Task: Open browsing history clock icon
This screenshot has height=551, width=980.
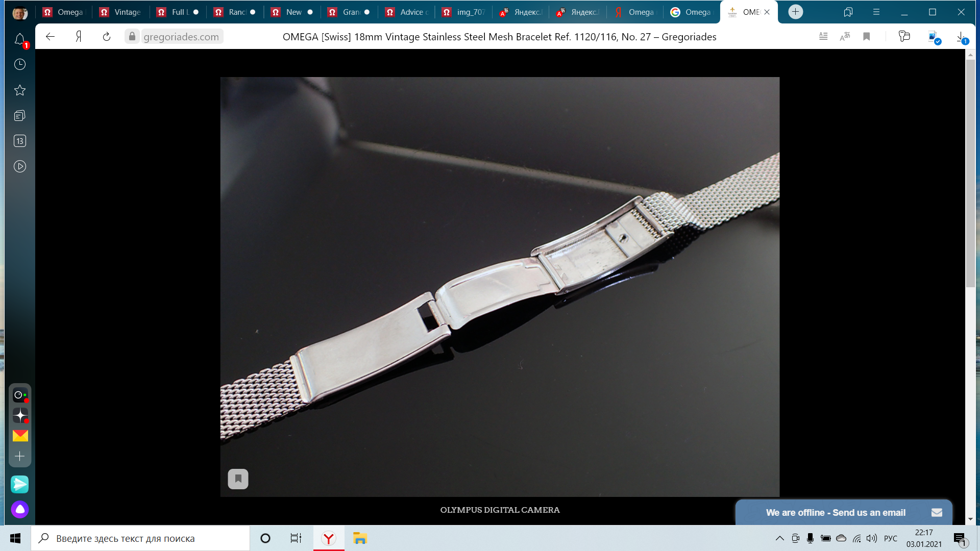Action: (x=20, y=64)
